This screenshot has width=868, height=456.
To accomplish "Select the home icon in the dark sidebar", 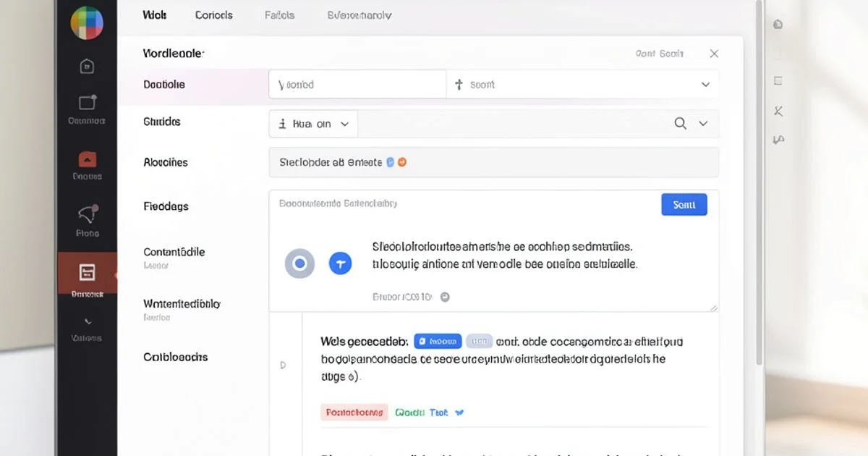I will 87,66.
